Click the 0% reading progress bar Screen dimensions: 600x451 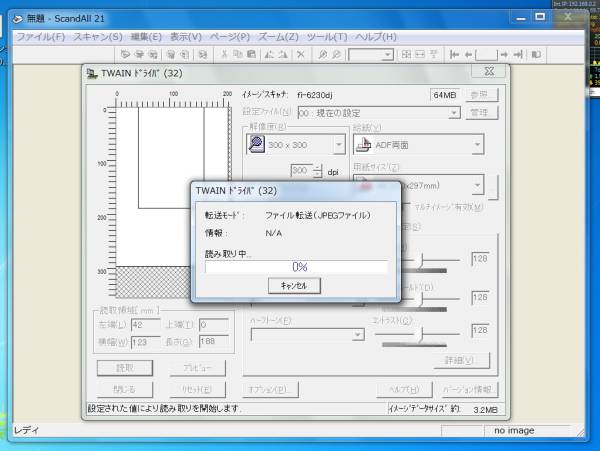(296, 267)
